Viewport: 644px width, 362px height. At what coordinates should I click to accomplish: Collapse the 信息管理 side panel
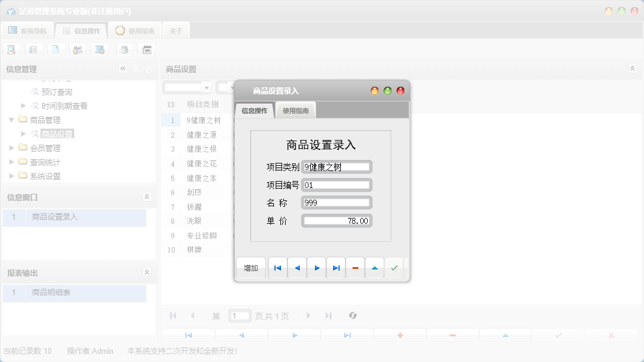tap(123, 69)
